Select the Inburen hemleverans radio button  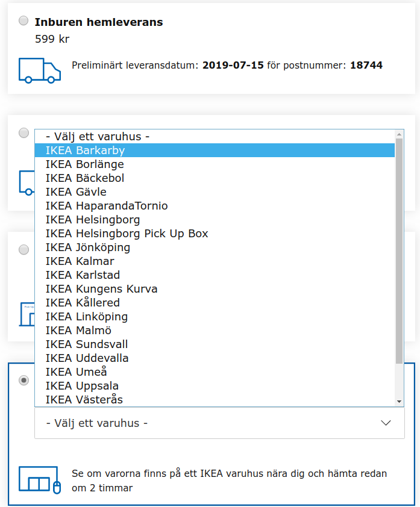pos(24,20)
